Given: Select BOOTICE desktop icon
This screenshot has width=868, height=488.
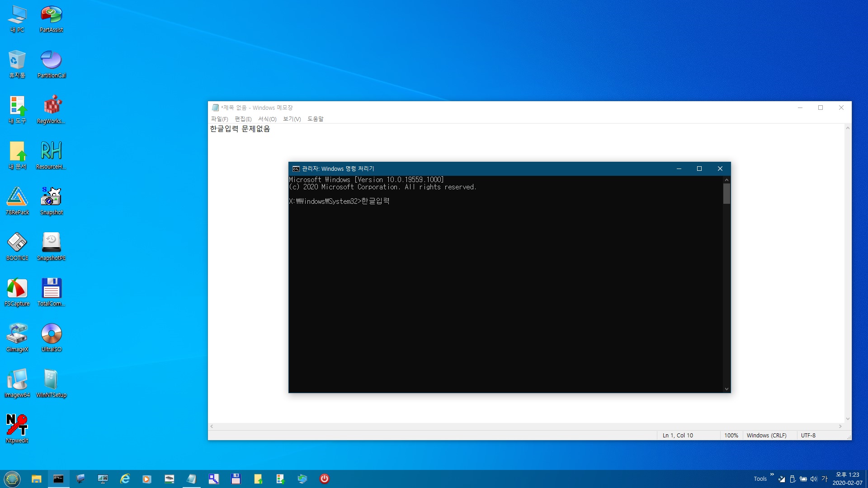Looking at the screenshot, I should tap(17, 247).
